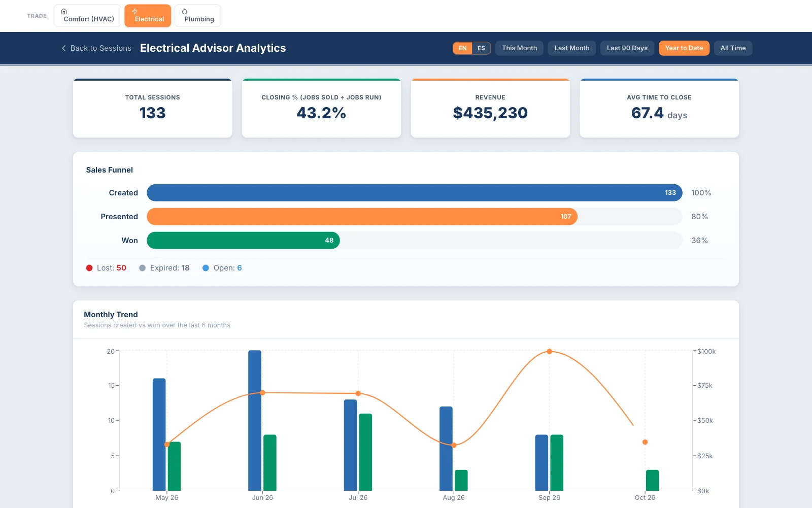Click the 80% funnel percentage
Screen dimensions: 812x508
pyautogui.click(x=700, y=217)
